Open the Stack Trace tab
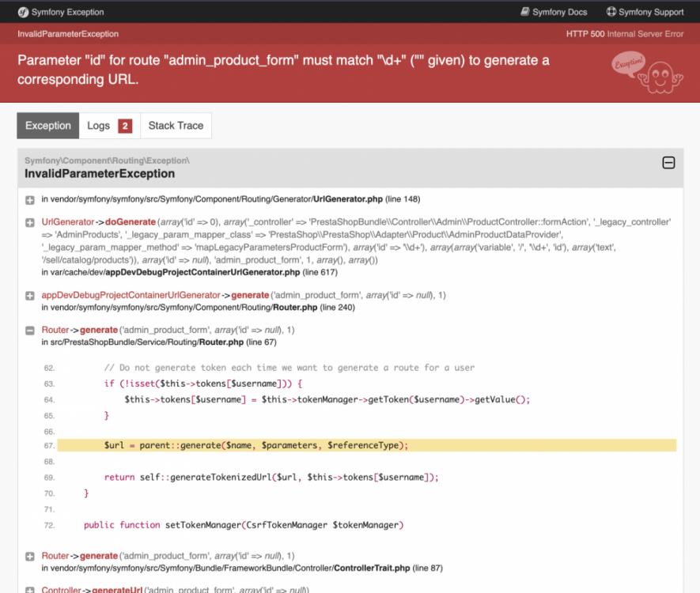 click(x=176, y=125)
